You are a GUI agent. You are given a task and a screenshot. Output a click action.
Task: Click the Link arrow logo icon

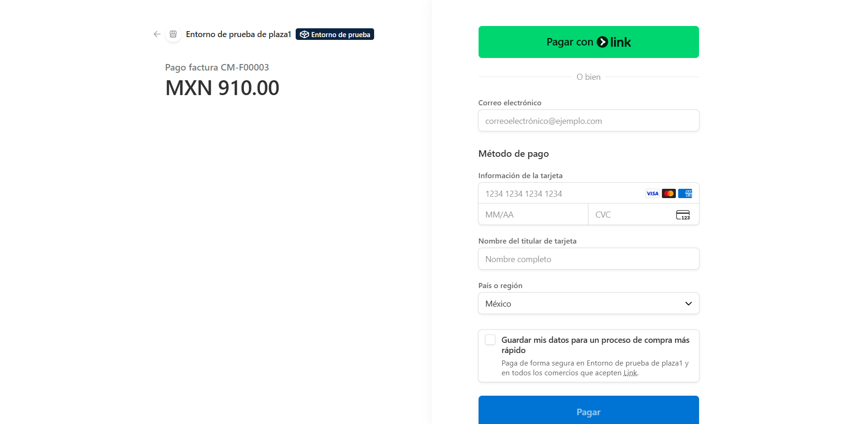pos(602,42)
